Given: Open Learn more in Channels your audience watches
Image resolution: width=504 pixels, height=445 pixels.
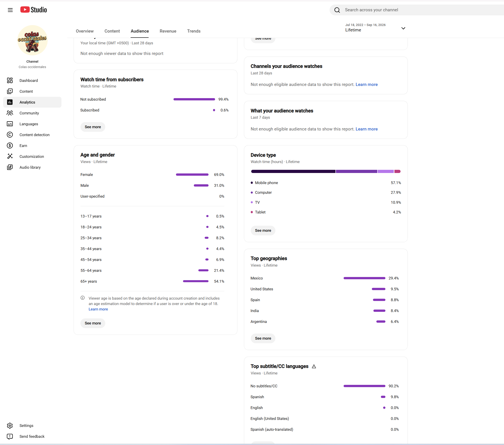Looking at the screenshot, I should 366,84.
